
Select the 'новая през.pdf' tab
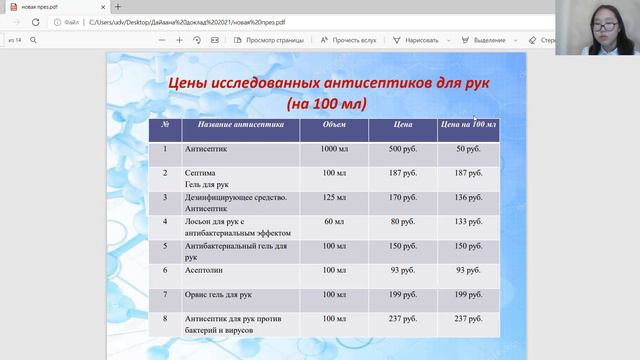57,7
